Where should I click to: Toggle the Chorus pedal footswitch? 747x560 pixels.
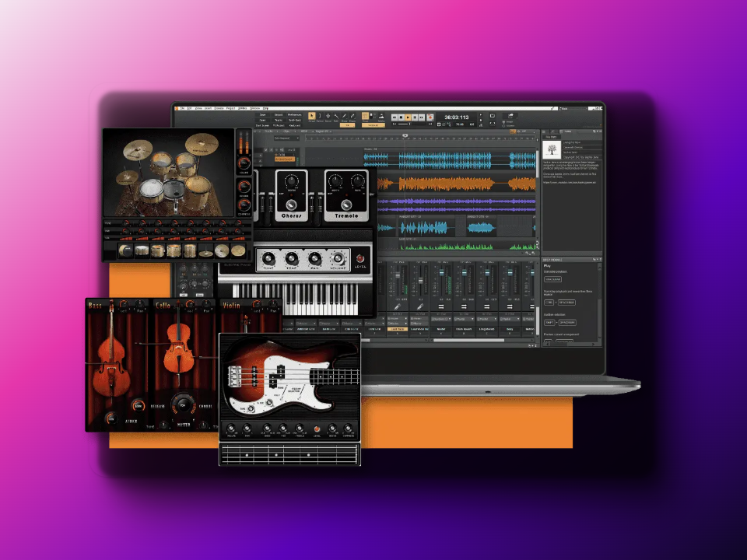[x=291, y=205]
